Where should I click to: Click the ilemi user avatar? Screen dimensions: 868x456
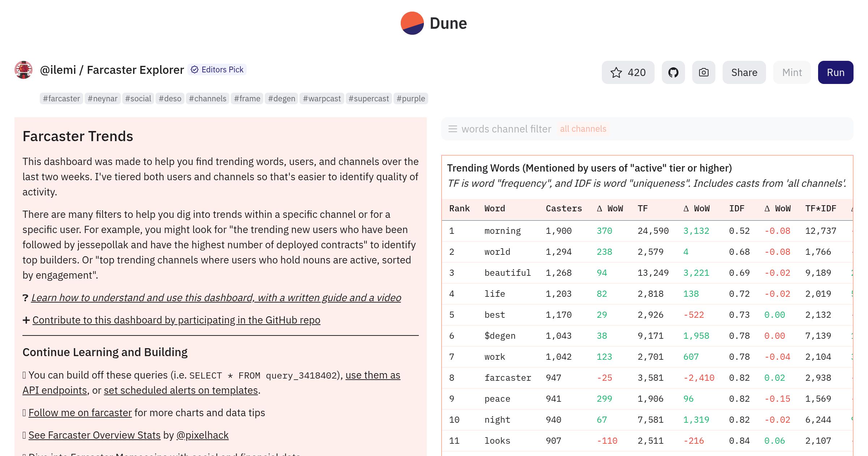[x=24, y=70]
